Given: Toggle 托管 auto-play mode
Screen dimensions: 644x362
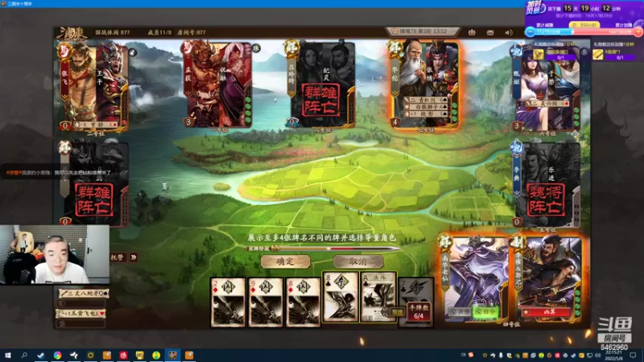Looking at the screenshot, I should click(x=118, y=257).
